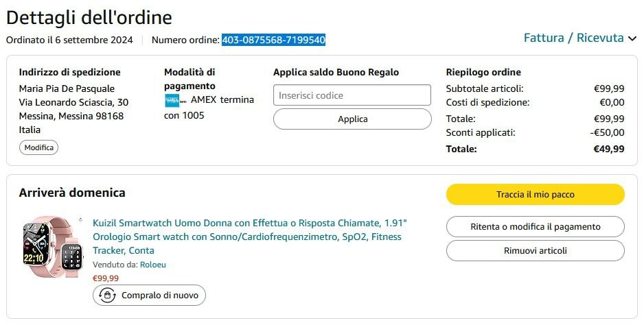Expand the Fattura / Ricevuta chevron

(632, 39)
